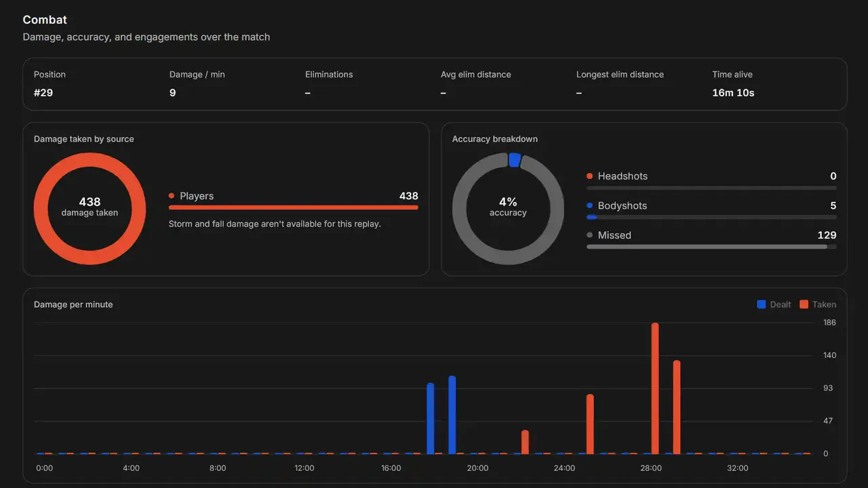Click the Damage taken by source title

click(x=84, y=139)
